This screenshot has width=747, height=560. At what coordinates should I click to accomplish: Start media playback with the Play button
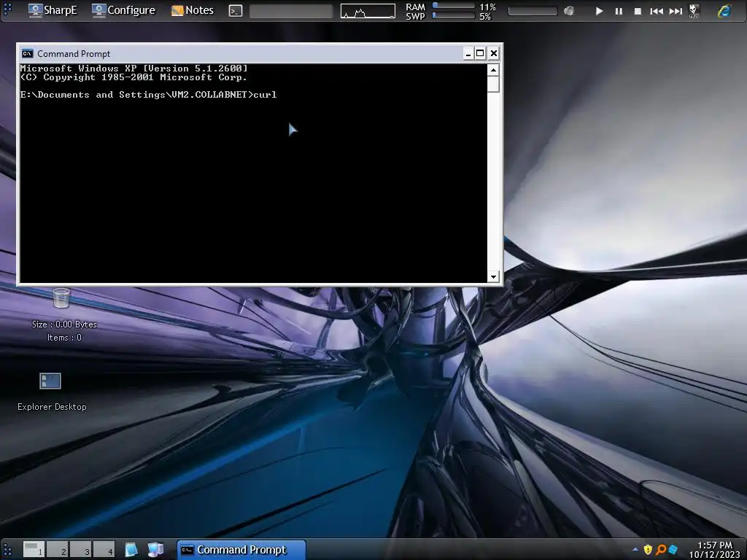[x=600, y=11]
